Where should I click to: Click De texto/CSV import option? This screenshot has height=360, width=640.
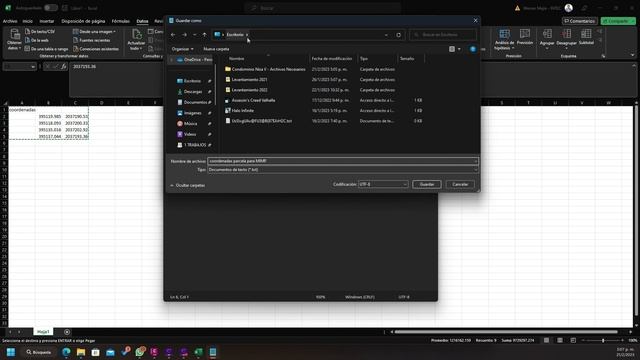pyautogui.click(x=40, y=31)
